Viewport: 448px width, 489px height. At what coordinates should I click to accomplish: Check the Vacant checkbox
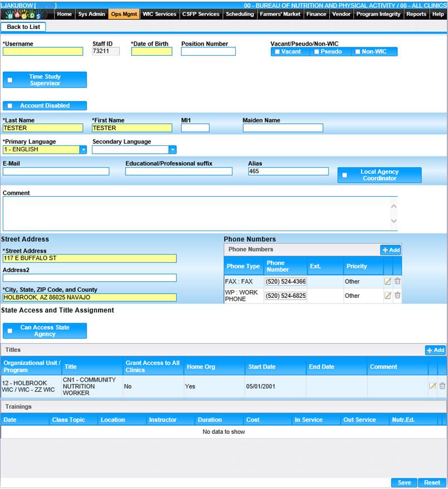click(277, 52)
